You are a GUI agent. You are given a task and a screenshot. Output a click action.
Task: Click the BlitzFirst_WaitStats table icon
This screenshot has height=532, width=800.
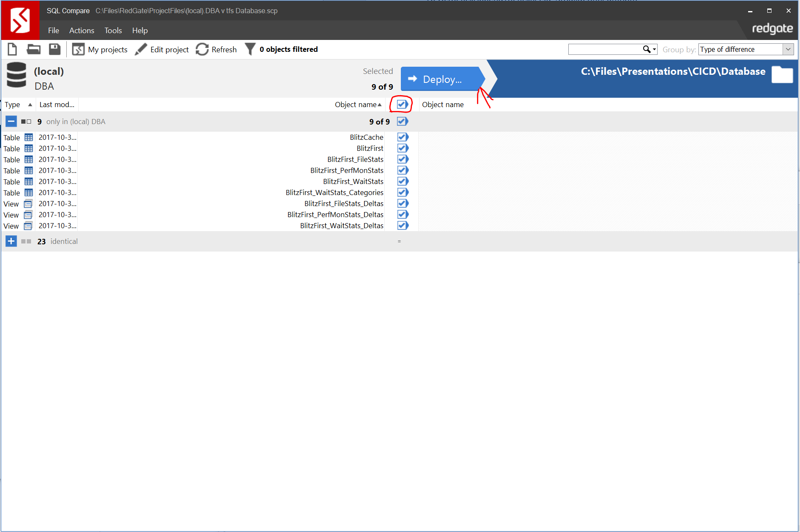[x=28, y=181]
